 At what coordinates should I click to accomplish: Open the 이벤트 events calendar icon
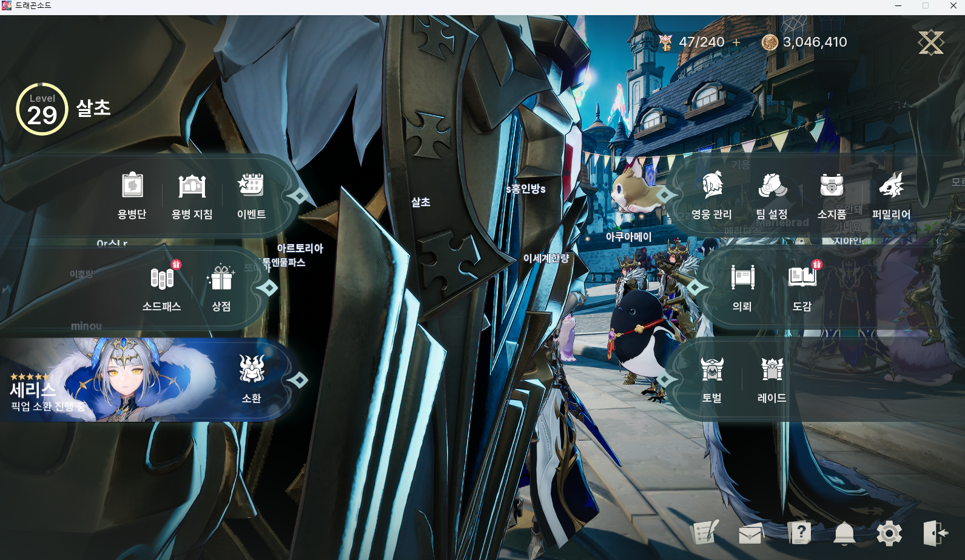coord(251,187)
